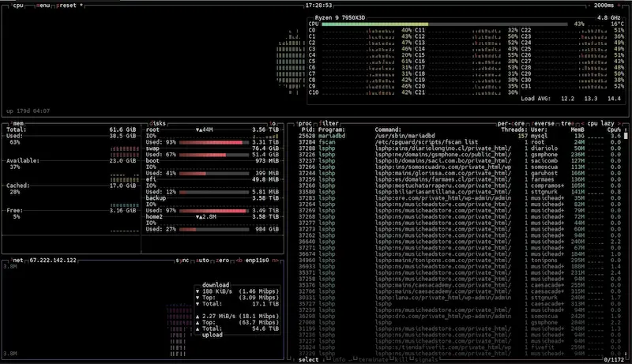The width and height of the screenshot is (632, 364).
Task: Click the cpu lazy sort field
Action: coord(600,123)
